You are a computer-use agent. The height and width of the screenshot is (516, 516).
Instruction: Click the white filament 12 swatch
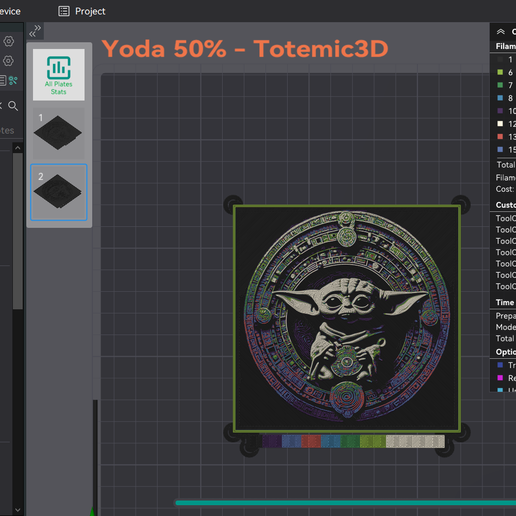[500, 124]
